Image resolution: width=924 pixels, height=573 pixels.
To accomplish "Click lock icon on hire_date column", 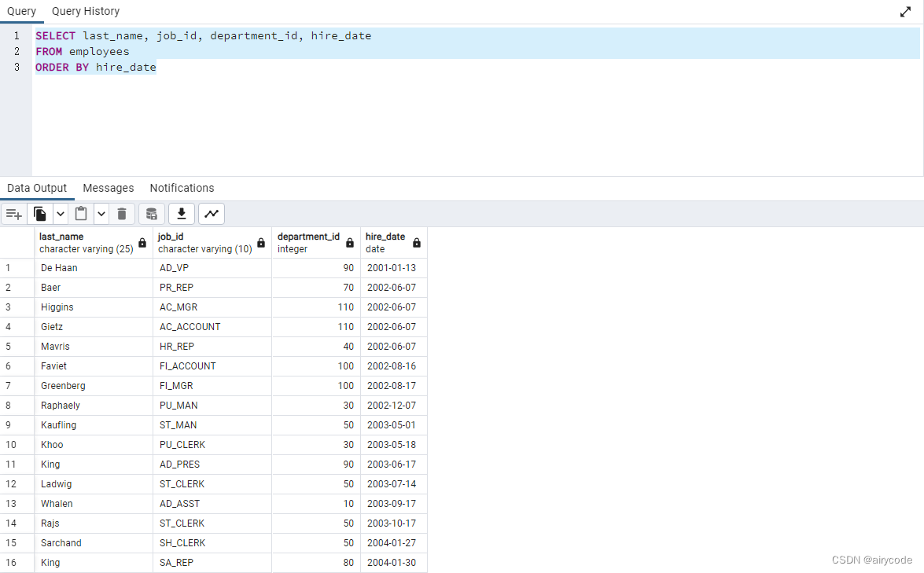I will click(417, 243).
